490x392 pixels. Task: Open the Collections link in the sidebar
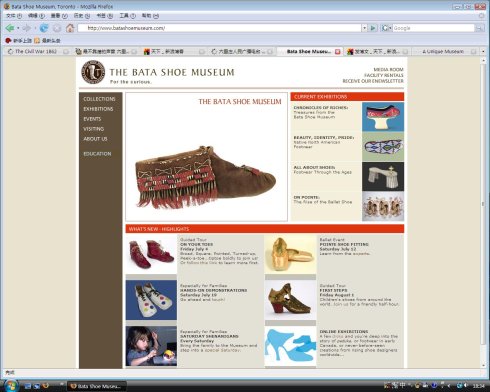point(99,99)
